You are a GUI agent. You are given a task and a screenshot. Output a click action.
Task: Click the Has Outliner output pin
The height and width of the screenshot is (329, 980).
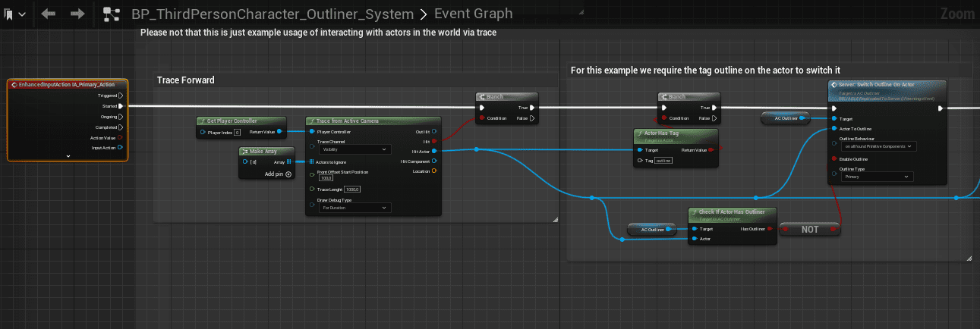coord(771,228)
